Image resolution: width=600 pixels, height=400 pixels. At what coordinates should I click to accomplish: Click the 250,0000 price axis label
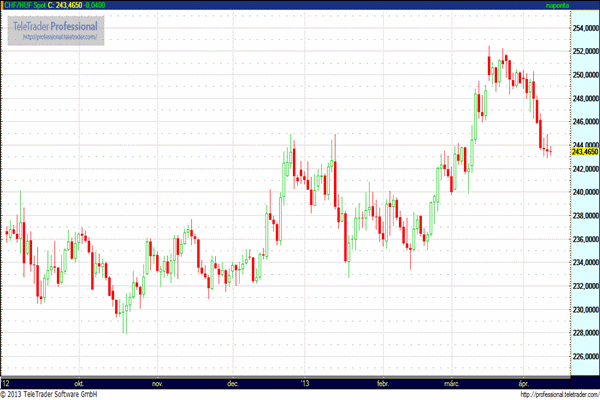pyautogui.click(x=584, y=75)
